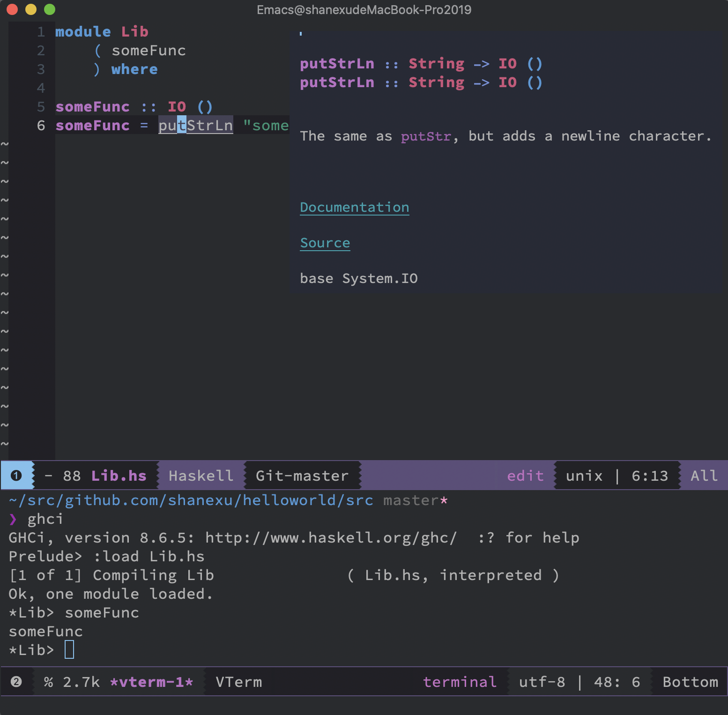Image resolution: width=728 pixels, height=715 pixels.
Task: Click the Git-master branch indicator
Action: 302,476
